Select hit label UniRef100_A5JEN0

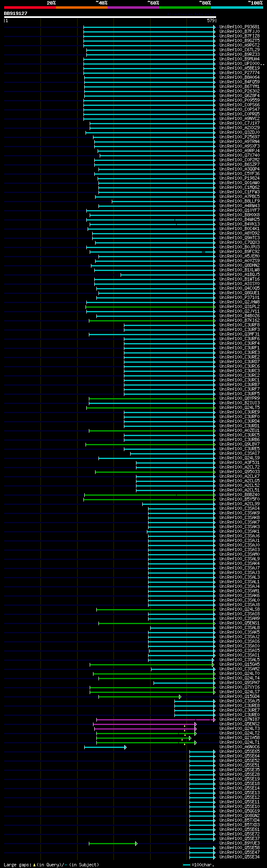click(239, 256)
